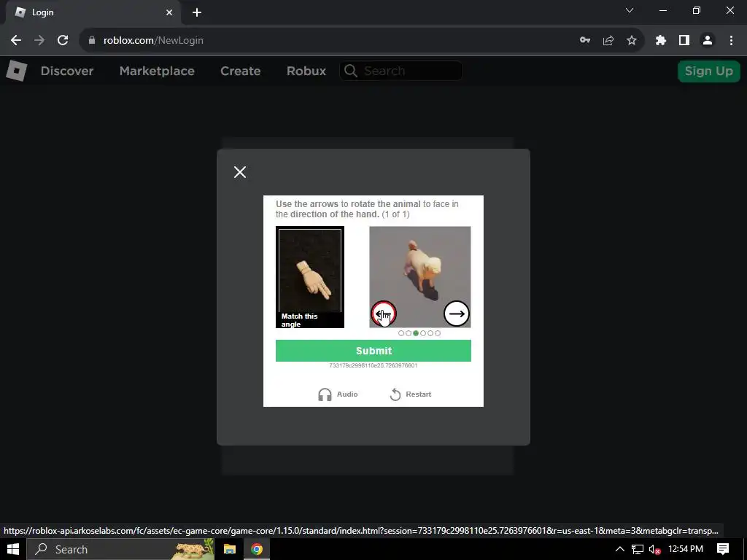This screenshot has width=747, height=560.
Task: Show hidden system tray icons
Action: 620,549
